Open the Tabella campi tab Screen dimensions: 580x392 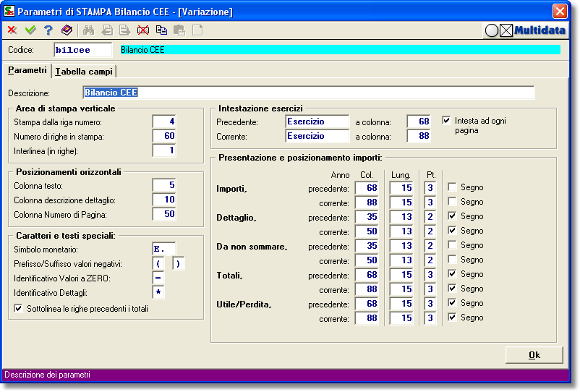click(84, 72)
